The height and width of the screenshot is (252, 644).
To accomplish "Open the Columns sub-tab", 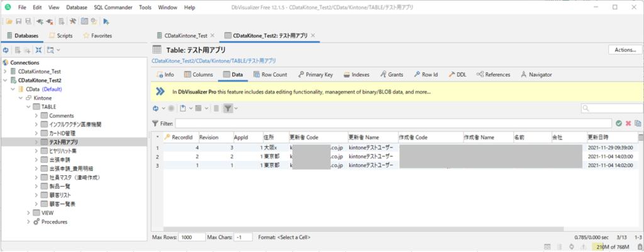I will pyautogui.click(x=198, y=75).
